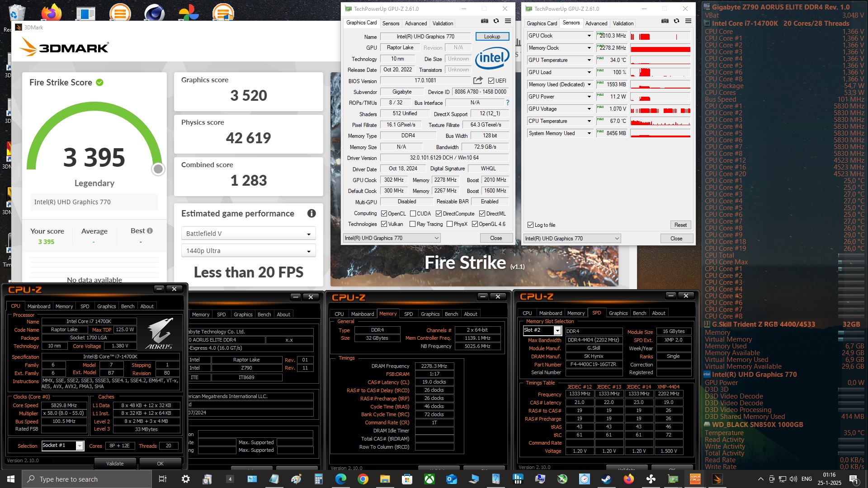Open Battlefield V game dropdown

point(248,234)
